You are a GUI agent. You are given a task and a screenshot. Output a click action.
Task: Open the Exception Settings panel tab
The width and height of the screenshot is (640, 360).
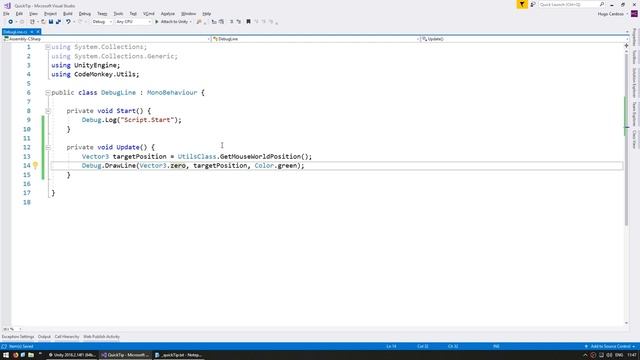pyautogui.click(x=18, y=337)
